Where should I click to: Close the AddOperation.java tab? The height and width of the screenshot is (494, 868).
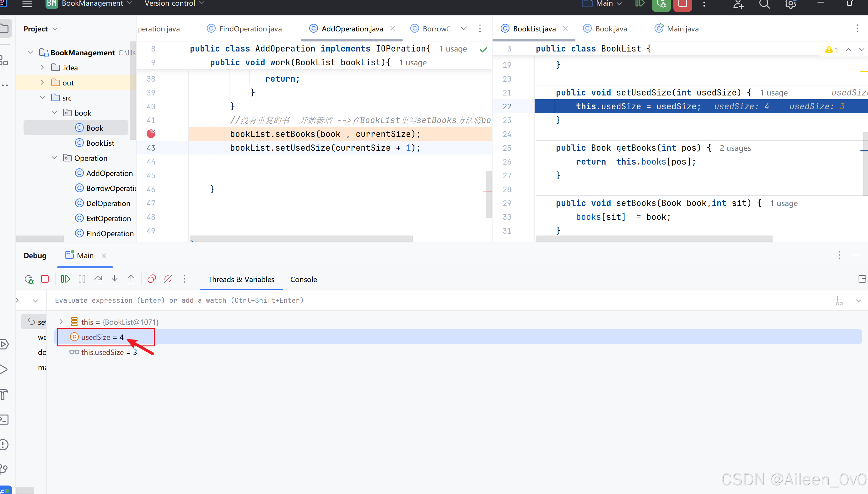point(393,29)
